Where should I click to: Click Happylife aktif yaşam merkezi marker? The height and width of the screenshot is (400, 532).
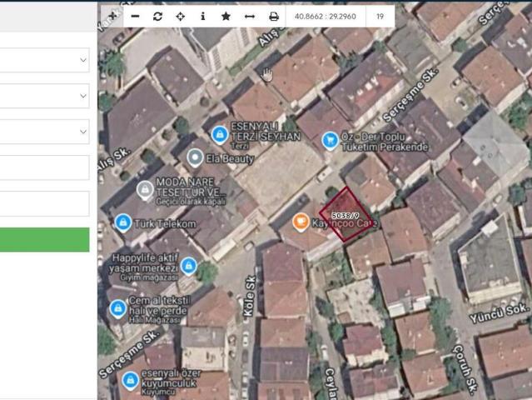(189, 266)
